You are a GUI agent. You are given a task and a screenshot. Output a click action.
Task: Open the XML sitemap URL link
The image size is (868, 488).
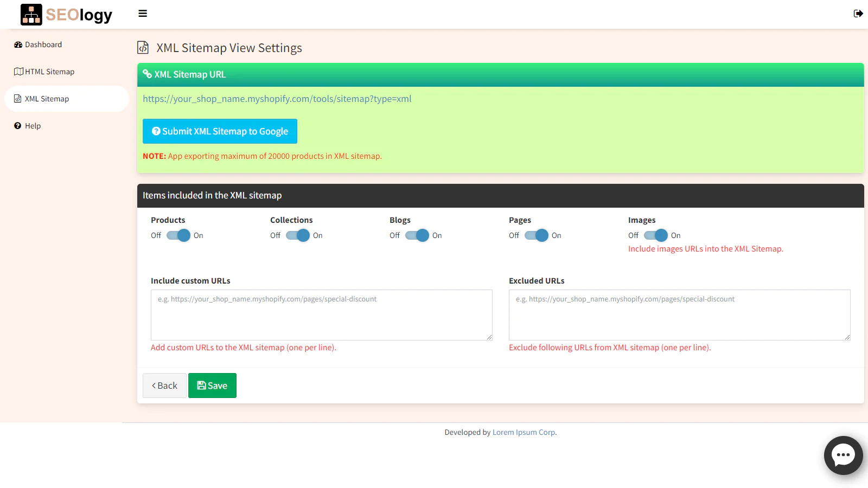pos(277,99)
